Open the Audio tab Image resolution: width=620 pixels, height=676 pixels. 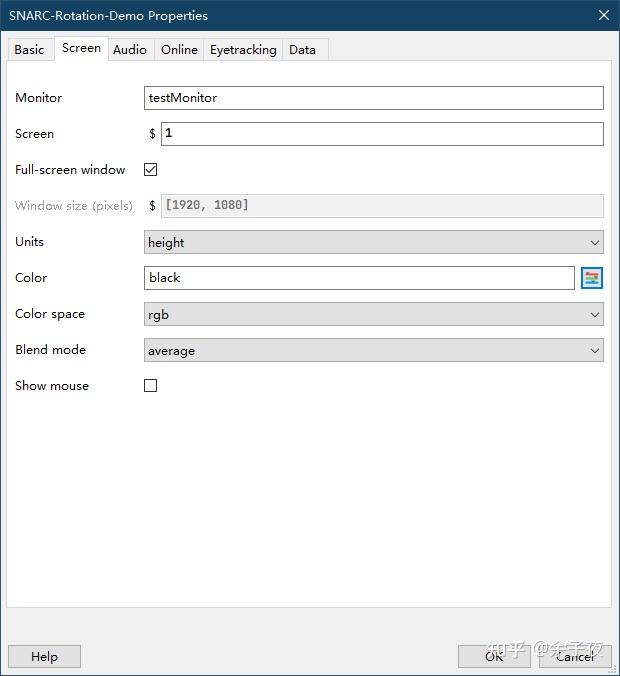point(130,49)
